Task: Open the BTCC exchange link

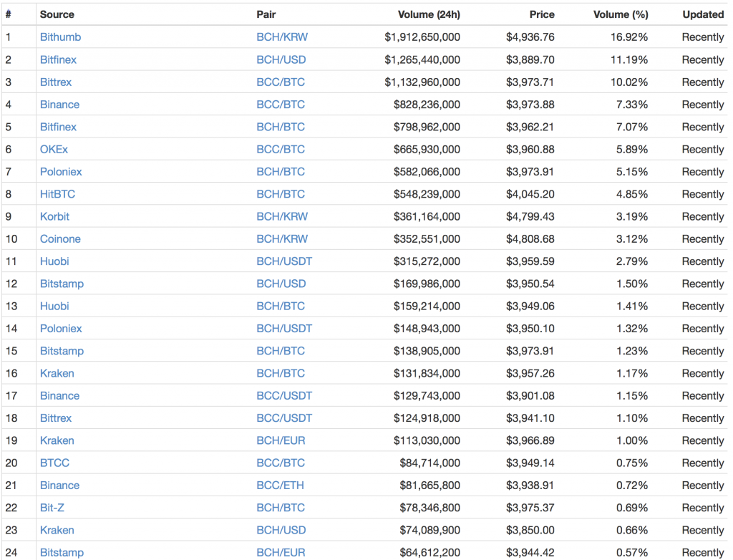Action: [x=54, y=463]
